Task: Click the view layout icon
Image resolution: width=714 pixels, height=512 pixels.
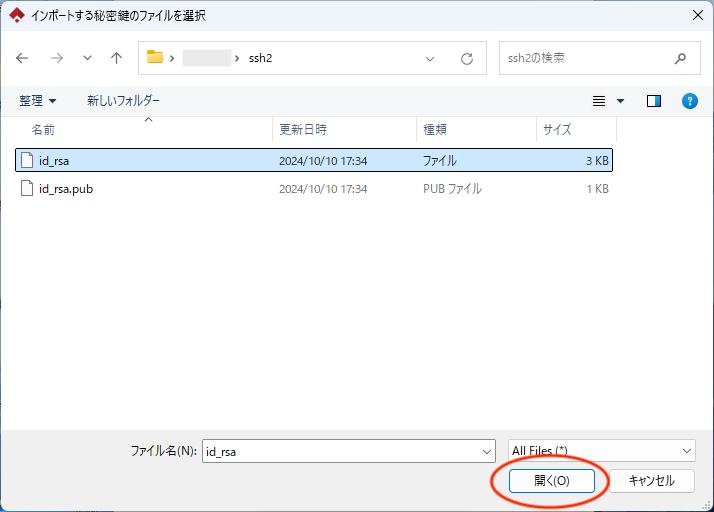Action: [x=600, y=101]
